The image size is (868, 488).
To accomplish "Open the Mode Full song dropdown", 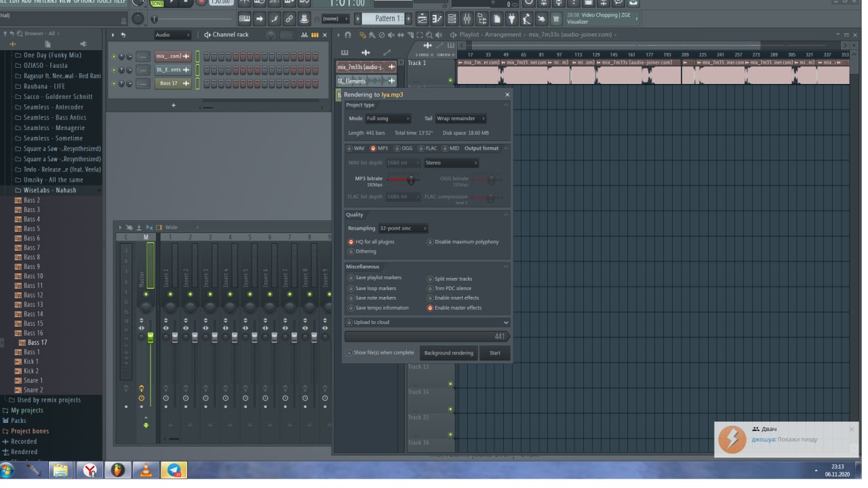I will point(388,119).
